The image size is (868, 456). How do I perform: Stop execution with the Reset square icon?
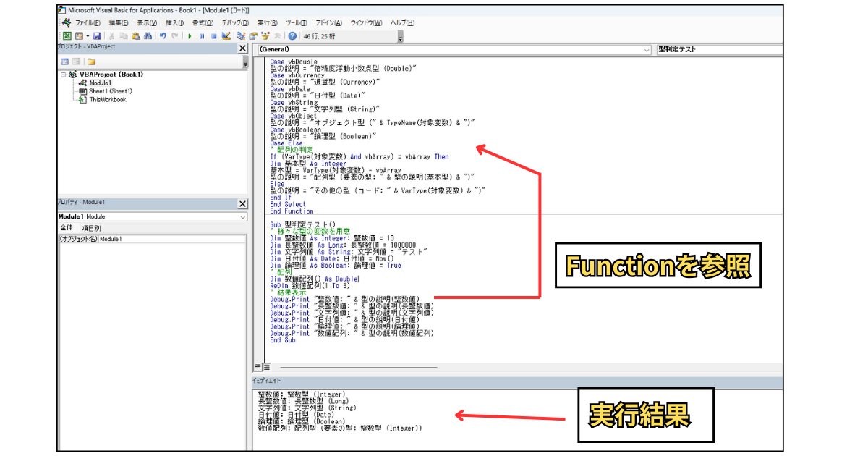pos(214,35)
